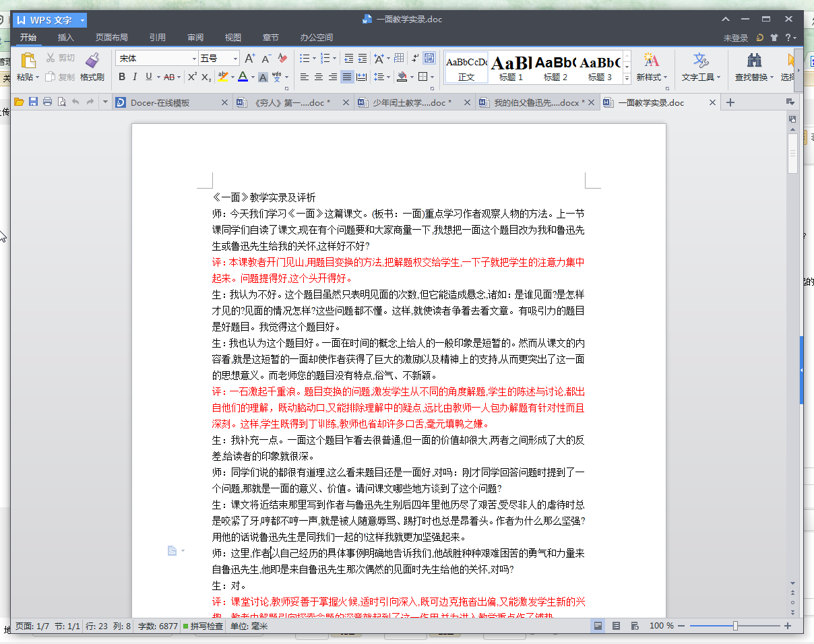Viewport: 814px width, 644px height.
Task: Click the Paste (粘贴) clipboard icon
Action: coord(28,61)
